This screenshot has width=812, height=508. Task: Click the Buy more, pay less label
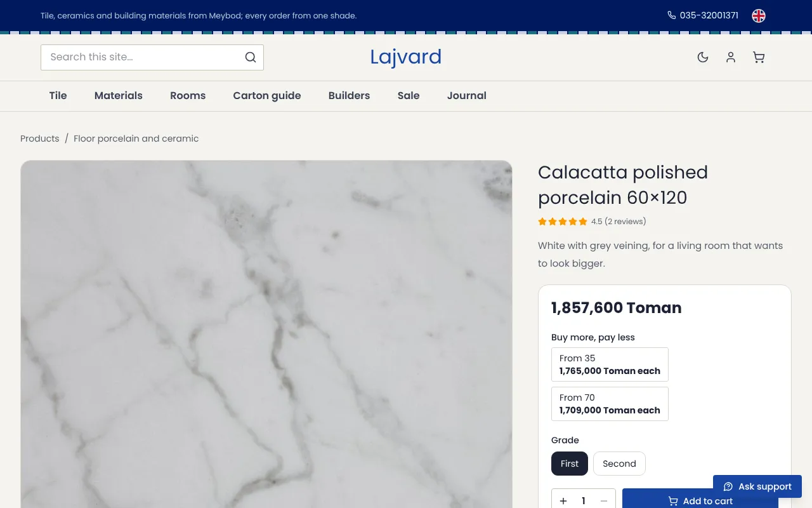(x=593, y=337)
